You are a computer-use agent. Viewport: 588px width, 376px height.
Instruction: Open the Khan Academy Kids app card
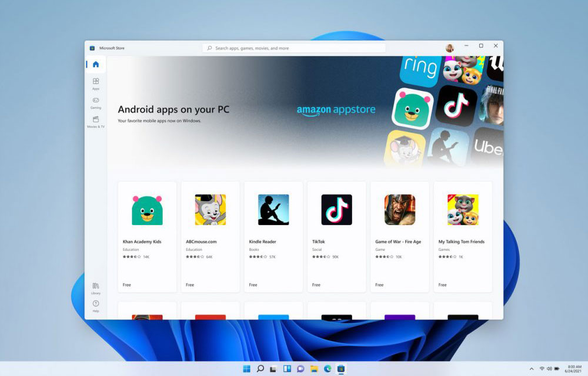point(147,236)
